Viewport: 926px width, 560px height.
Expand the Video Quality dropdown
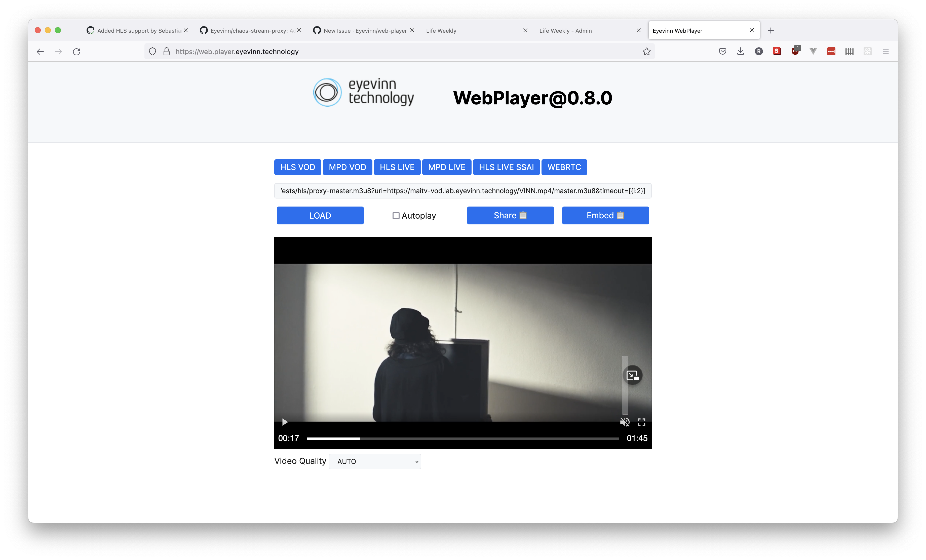(x=375, y=462)
